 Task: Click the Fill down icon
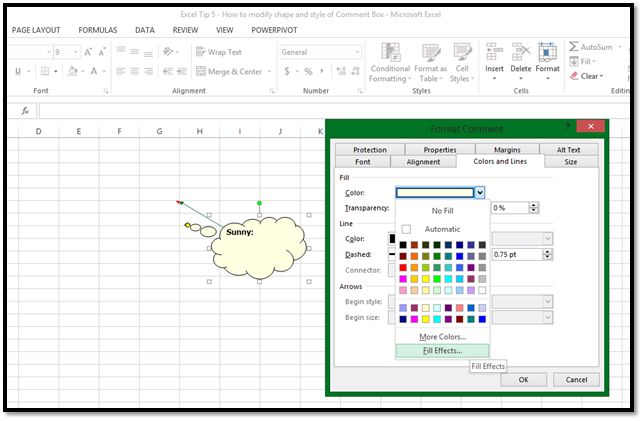pos(574,61)
